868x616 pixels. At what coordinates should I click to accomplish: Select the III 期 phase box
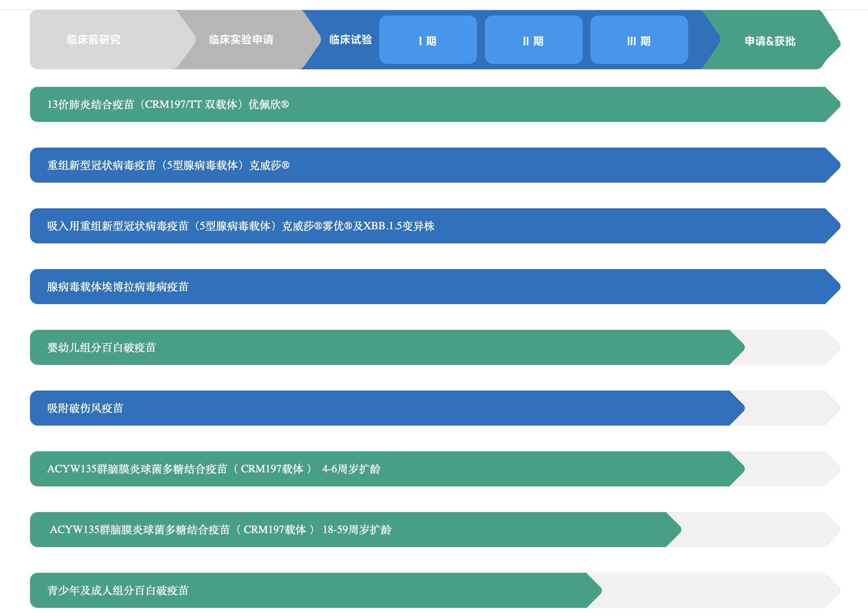pyautogui.click(x=639, y=40)
